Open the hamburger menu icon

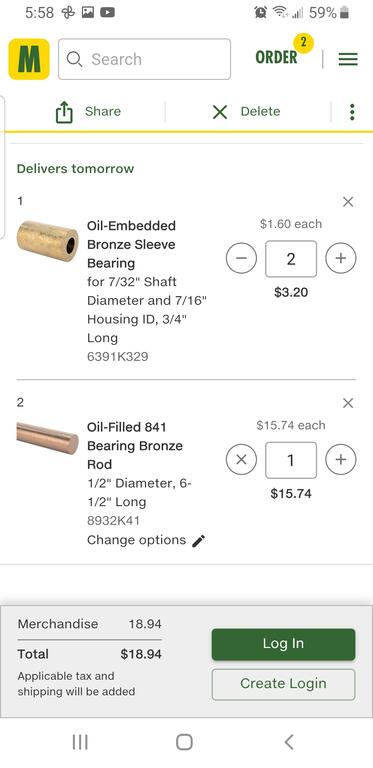point(348,59)
